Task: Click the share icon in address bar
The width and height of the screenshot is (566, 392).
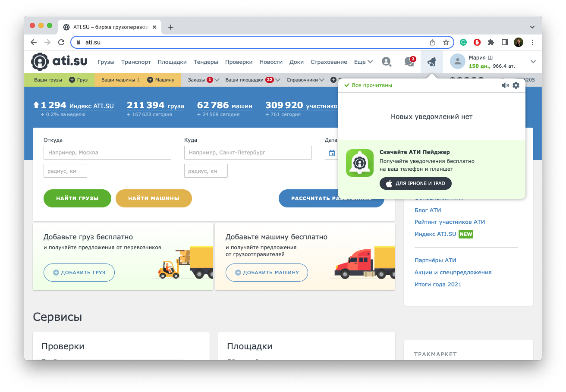Action: click(432, 42)
